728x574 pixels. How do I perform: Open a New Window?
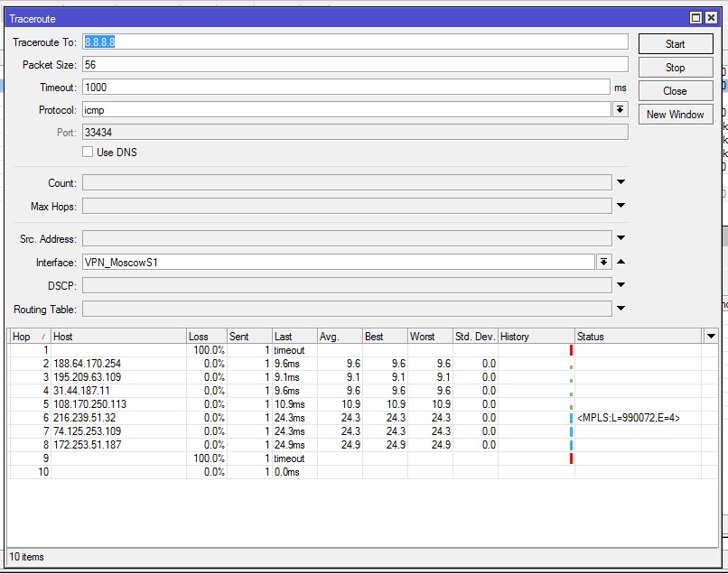click(676, 114)
